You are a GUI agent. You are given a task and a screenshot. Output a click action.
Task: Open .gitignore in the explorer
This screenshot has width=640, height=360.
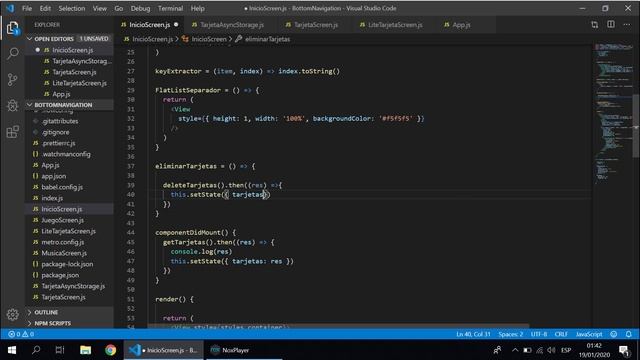point(55,132)
